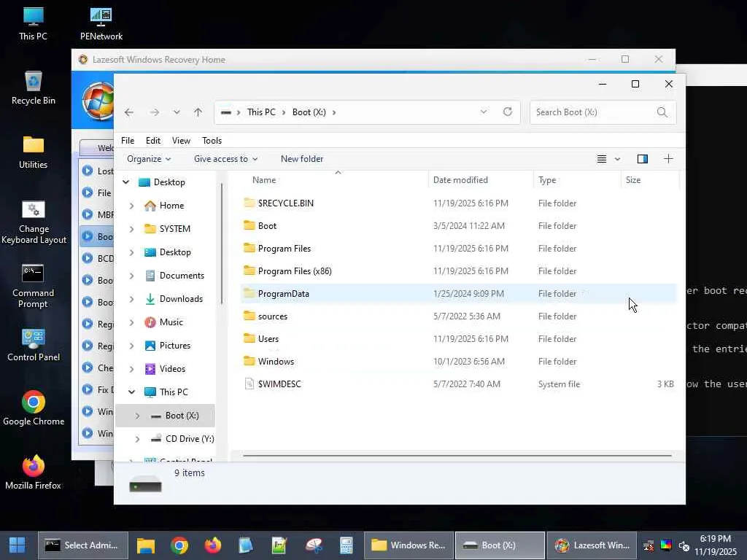
Task: Expand Downloads node in tree
Action: [131, 299]
